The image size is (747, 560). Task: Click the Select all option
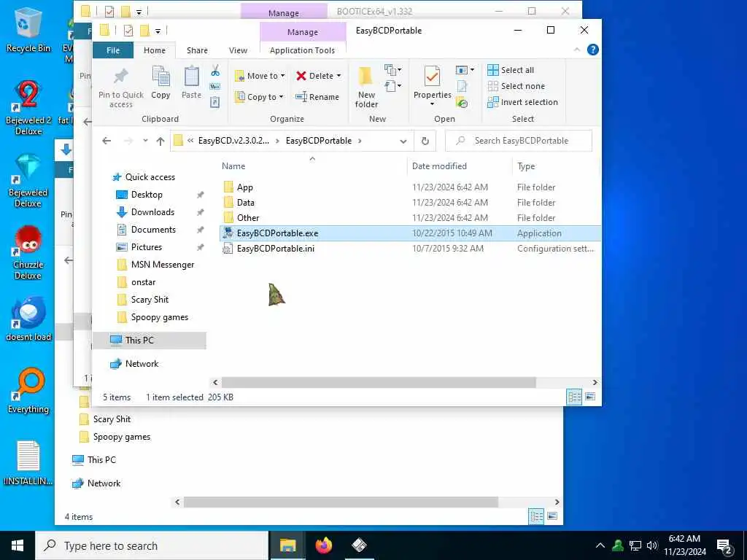coord(511,70)
